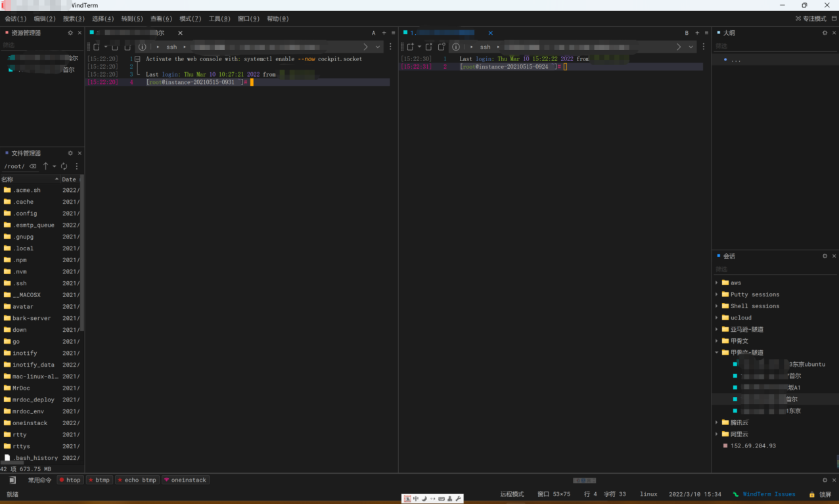Screen dimensions: 839x504
Task: Run the htop quick command
Action: 70,480
